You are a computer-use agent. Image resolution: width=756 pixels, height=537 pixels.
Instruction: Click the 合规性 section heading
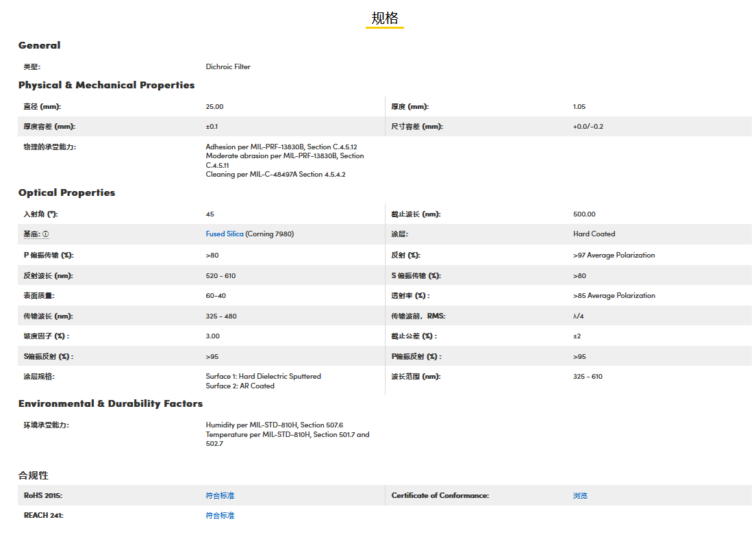[34, 475]
